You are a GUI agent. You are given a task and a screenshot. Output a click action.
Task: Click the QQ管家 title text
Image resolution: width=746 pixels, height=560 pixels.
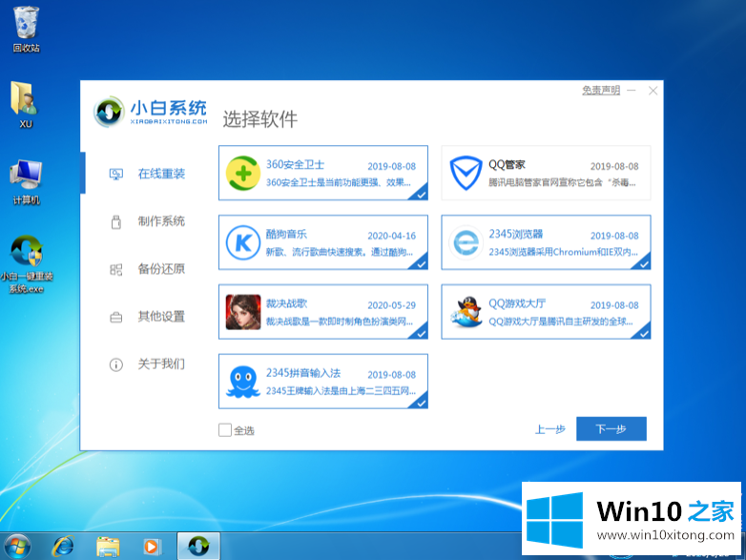[507, 165]
